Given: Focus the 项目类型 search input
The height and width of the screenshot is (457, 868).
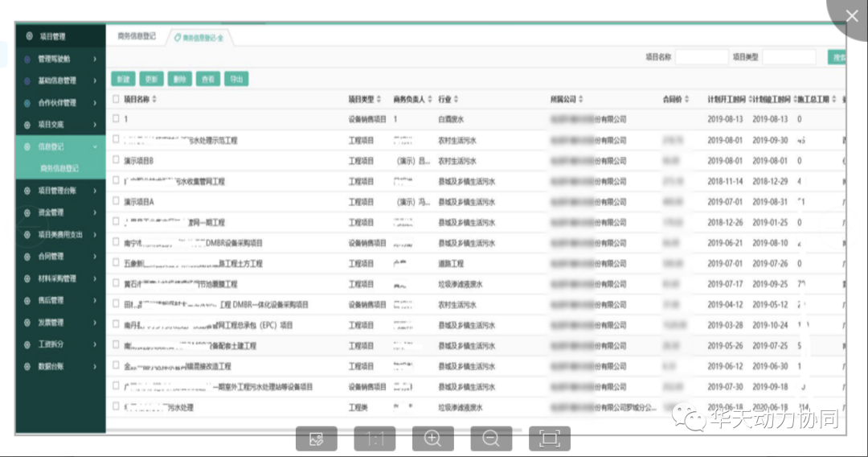Looking at the screenshot, I should [789, 57].
